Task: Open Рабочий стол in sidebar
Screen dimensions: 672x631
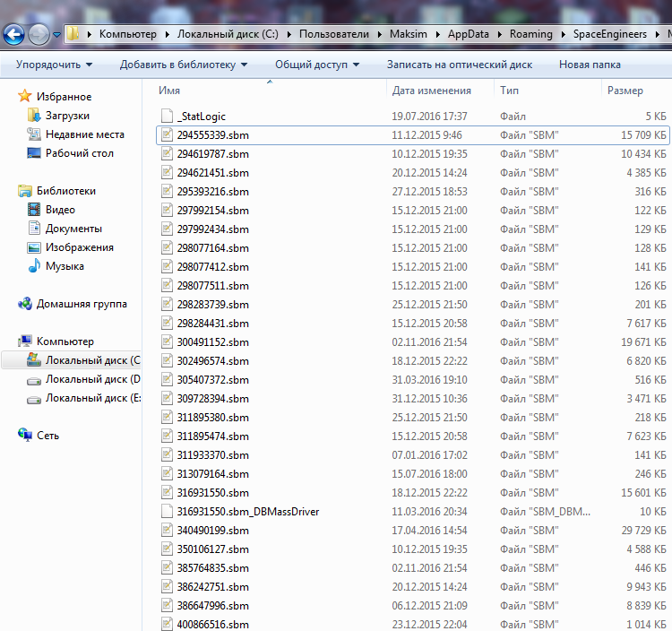Action: click(x=79, y=153)
